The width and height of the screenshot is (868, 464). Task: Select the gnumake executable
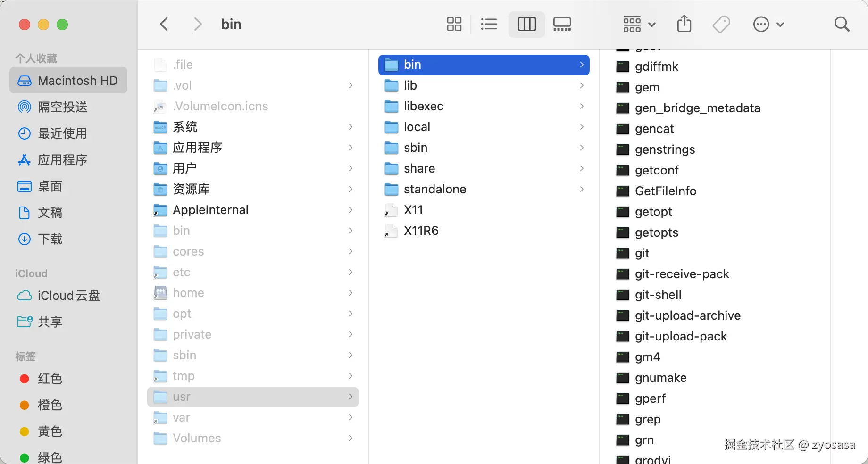pyautogui.click(x=715, y=378)
